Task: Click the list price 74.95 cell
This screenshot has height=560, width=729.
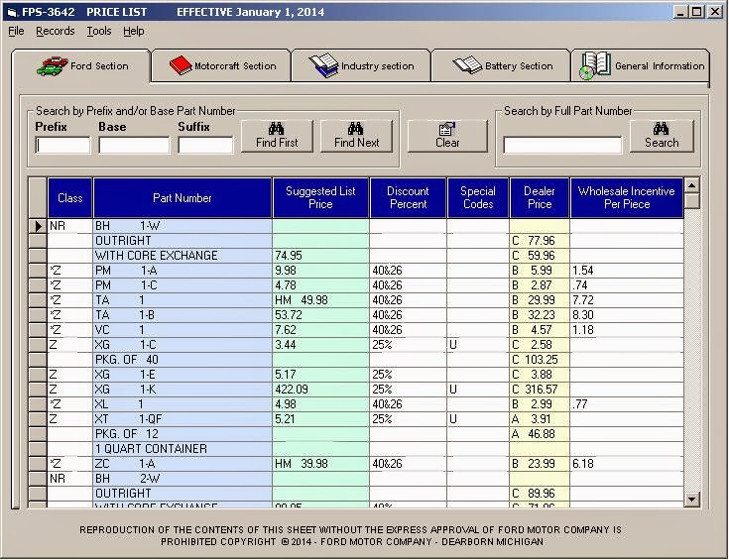Action: (320, 256)
